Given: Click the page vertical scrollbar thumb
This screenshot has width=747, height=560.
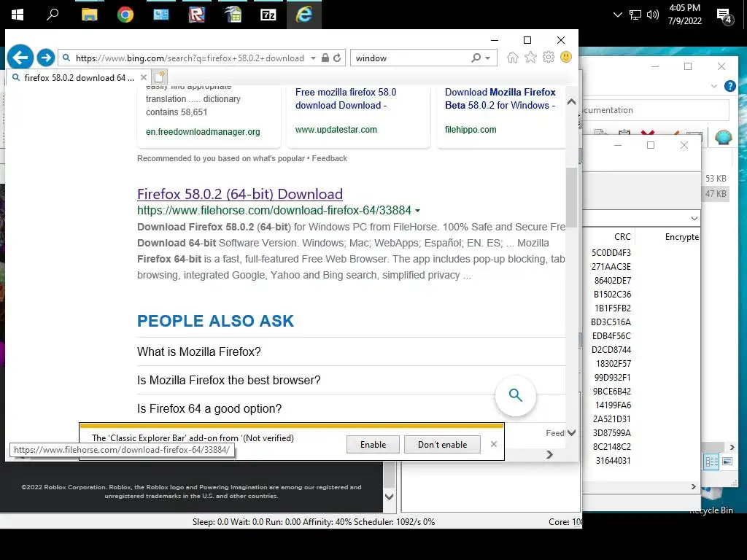Looking at the screenshot, I should [x=571, y=197].
